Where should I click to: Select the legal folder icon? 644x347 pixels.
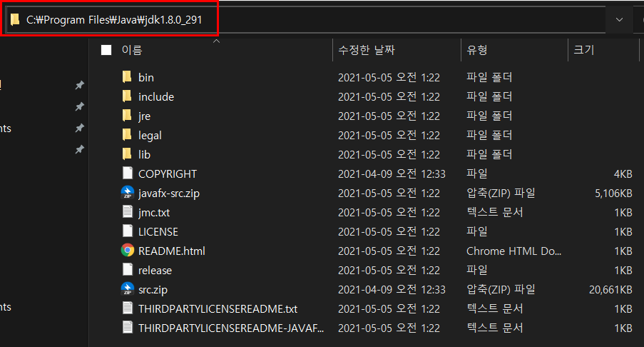[127, 135]
